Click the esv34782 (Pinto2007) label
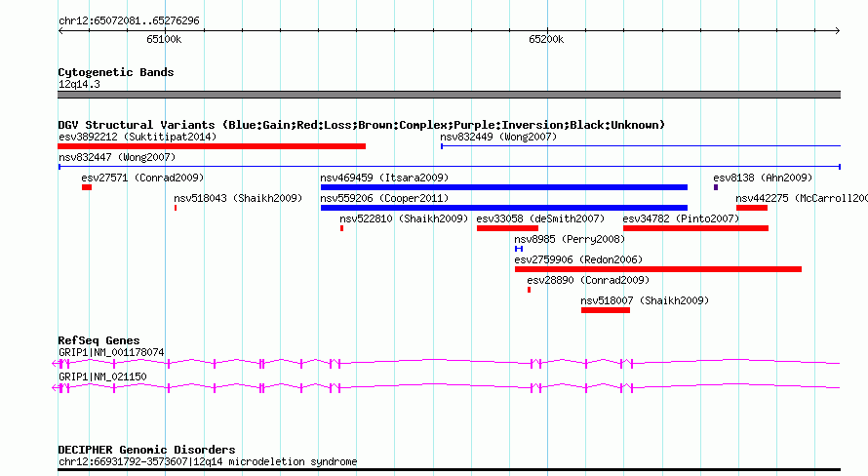This screenshot has height=476, width=868. [681, 218]
